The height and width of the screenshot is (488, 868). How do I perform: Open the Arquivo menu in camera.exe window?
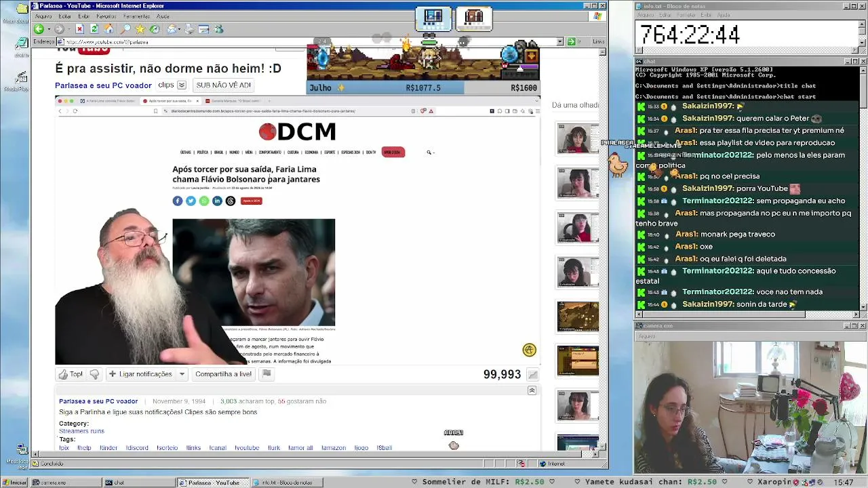point(646,336)
